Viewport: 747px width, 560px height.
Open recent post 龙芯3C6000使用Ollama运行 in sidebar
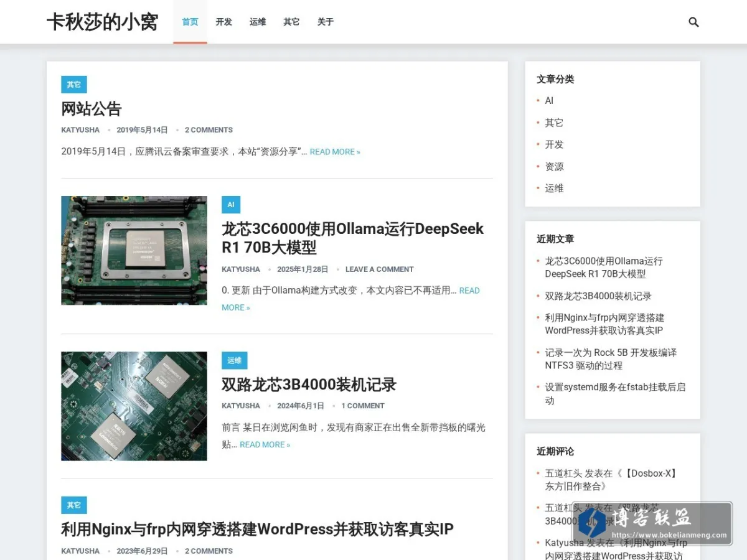coord(604,268)
